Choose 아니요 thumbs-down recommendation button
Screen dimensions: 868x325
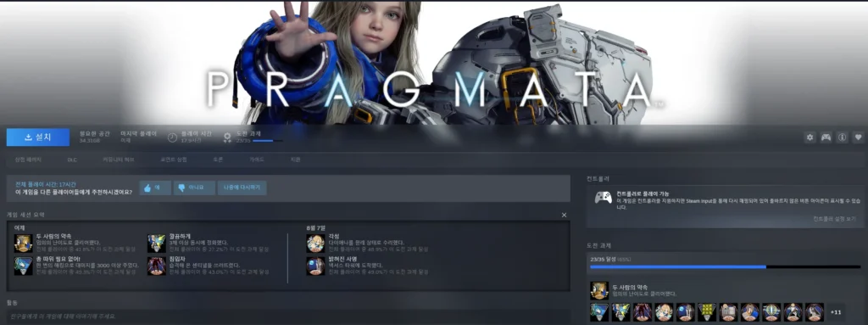point(194,188)
